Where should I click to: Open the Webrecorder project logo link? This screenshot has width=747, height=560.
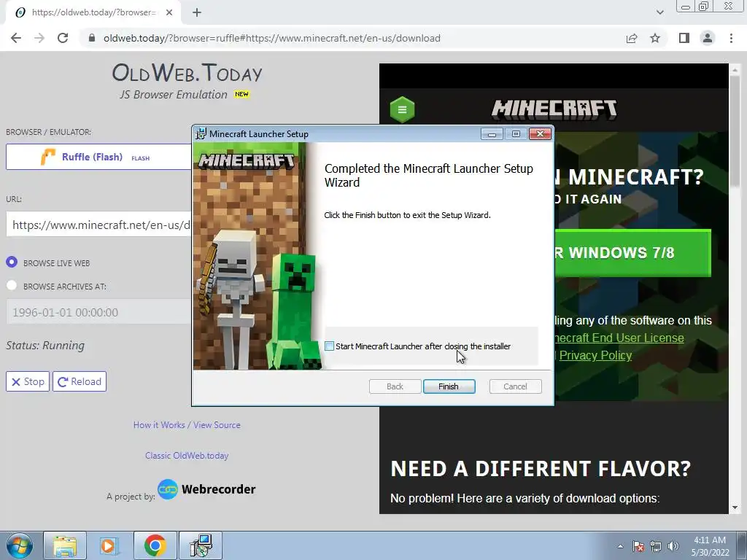pyautogui.click(x=206, y=489)
